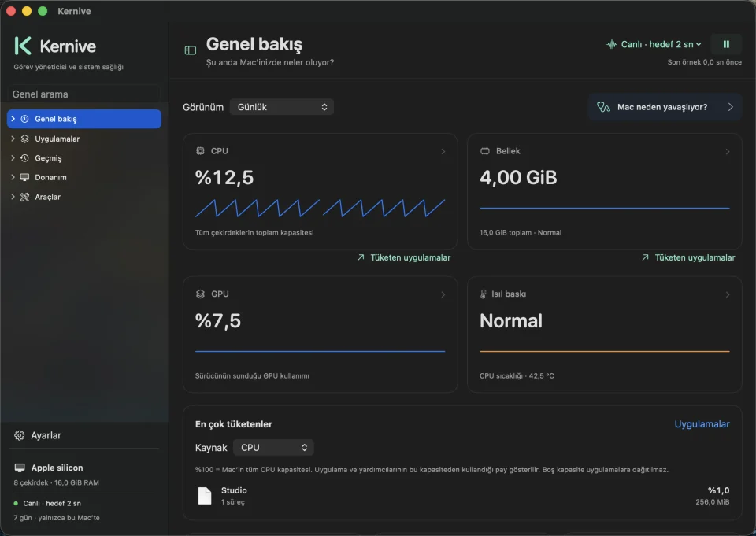
Task: Click the Genel bakış gauge icon
Action: pyautogui.click(x=24, y=119)
